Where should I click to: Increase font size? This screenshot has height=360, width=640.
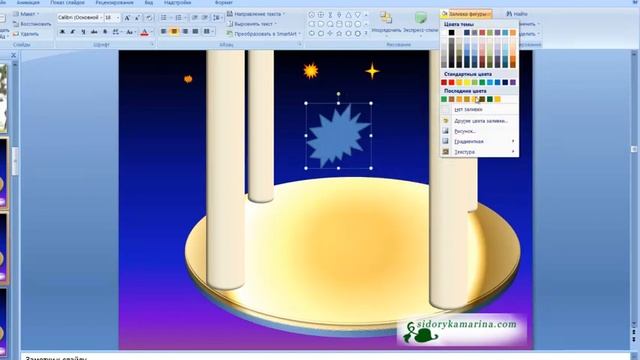click(x=127, y=18)
